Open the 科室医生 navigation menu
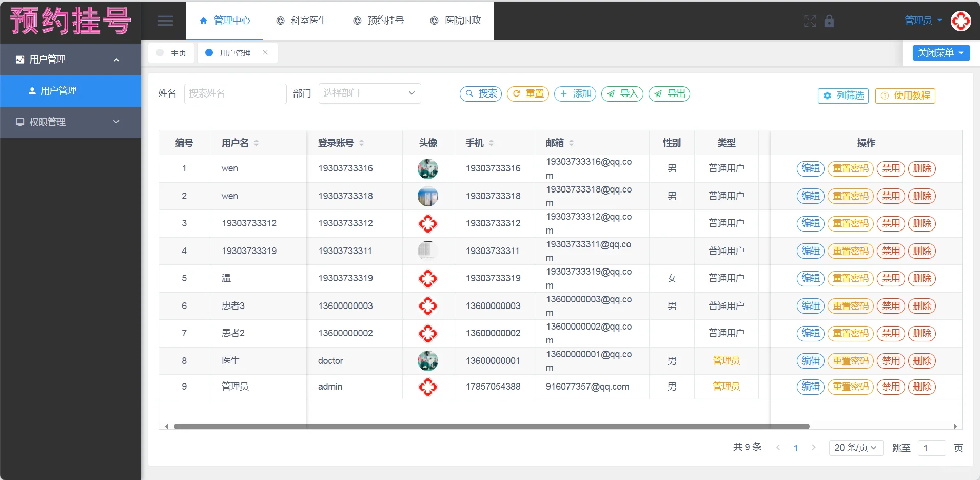980x480 pixels. [301, 21]
